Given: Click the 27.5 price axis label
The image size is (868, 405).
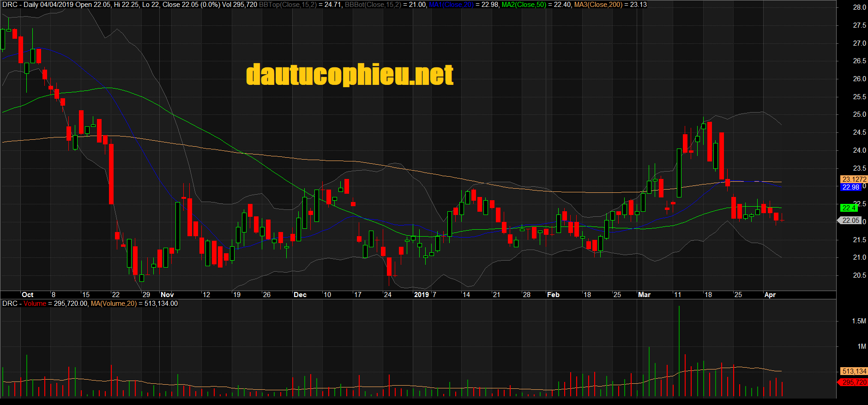Looking at the screenshot, I should pyautogui.click(x=859, y=25).
